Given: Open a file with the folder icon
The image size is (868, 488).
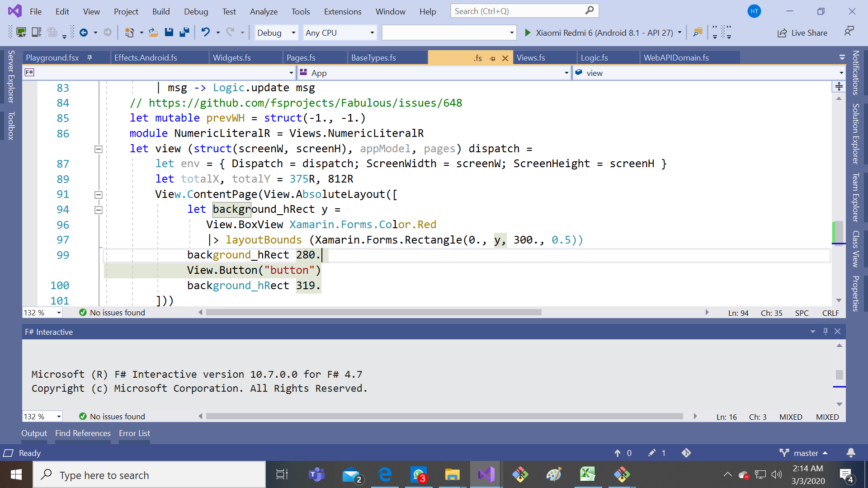Looking at the screenshot, I should pyautogui.click(x=153, y=32).
